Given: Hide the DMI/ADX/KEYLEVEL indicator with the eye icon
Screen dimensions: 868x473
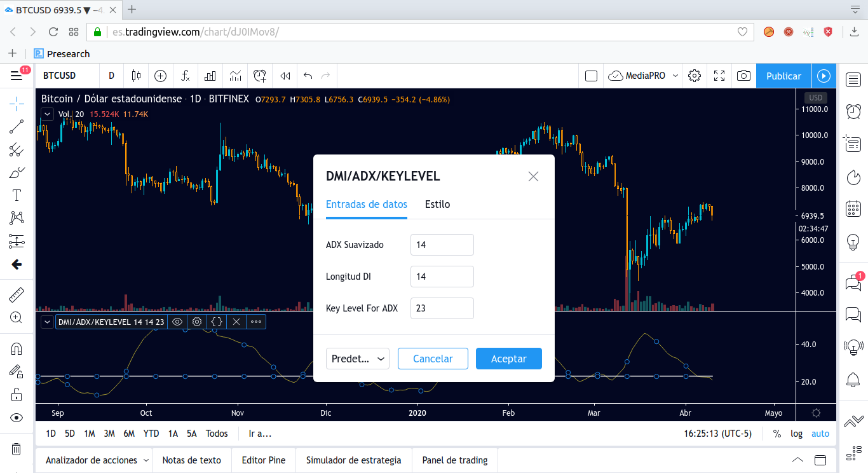Looking at the screenshot, I should coord(177,322).
